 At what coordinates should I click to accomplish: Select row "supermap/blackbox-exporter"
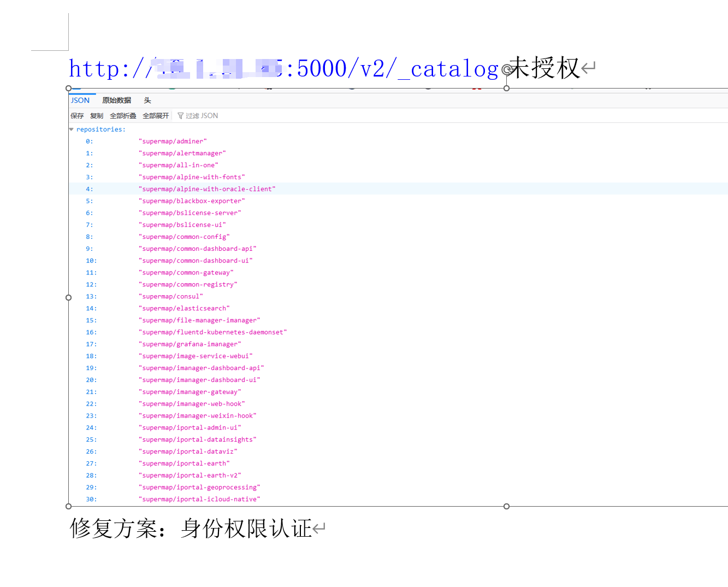click(398, 201)
